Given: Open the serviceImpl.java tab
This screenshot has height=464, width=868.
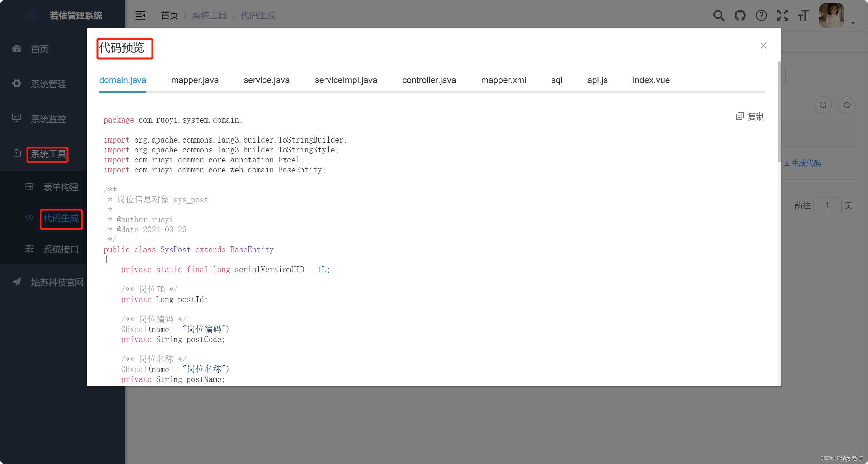Looking at the screenshot, I should [346, 80].
